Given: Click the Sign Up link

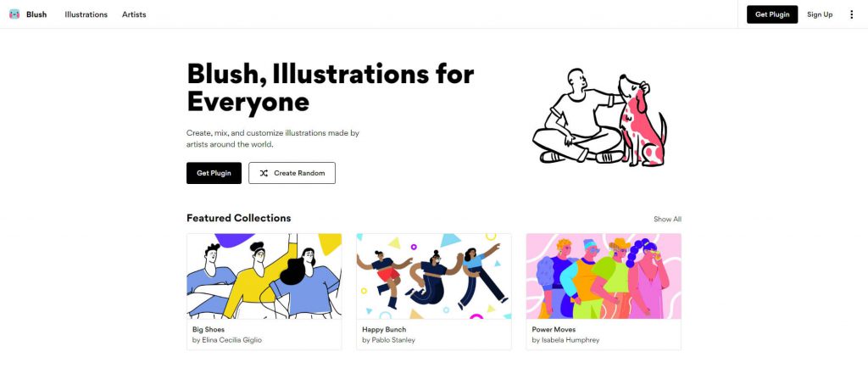Looking at the screenshot, I should [820, 14].
